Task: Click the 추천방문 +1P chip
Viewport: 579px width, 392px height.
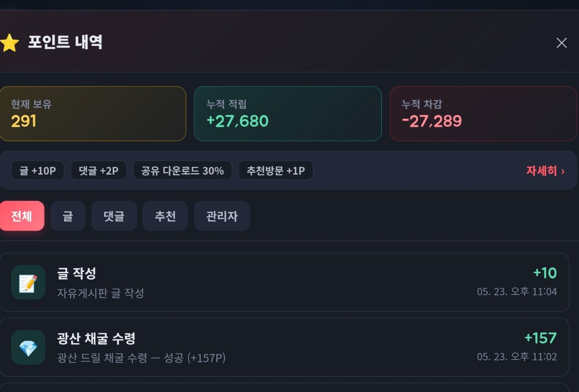Action: coord(276,171)
